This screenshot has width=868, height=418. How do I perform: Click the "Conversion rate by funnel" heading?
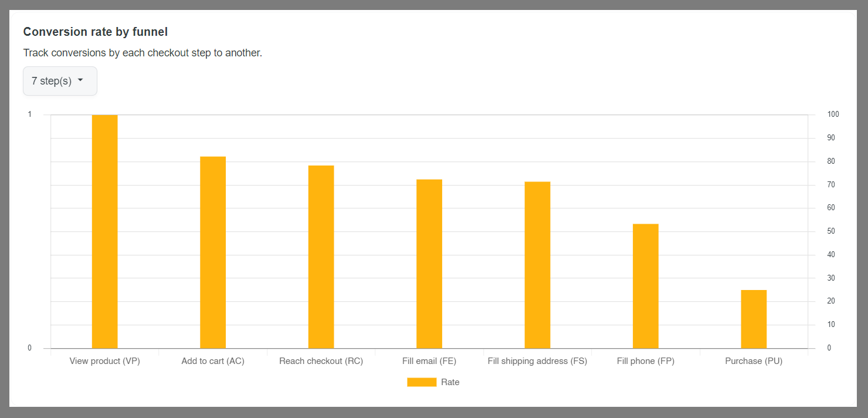pyautogui.click(x=96, y=32)
